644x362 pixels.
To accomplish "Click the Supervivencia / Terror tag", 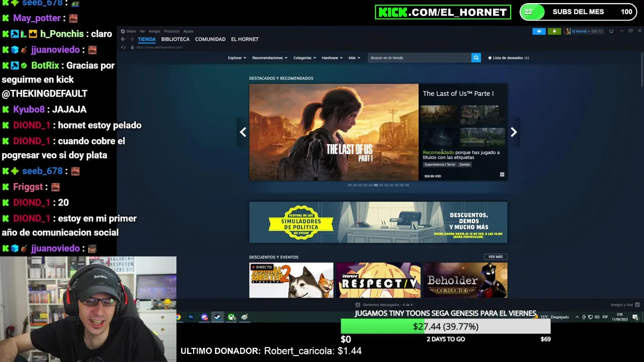I will [440, 164].
